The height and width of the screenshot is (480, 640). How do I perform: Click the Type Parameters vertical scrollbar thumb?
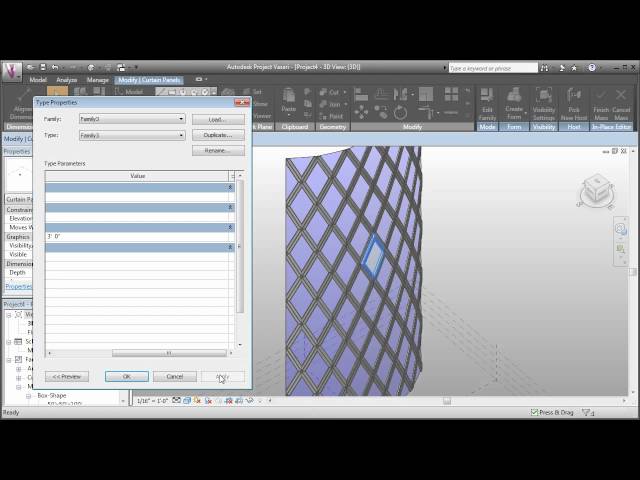tap(240, 246)
